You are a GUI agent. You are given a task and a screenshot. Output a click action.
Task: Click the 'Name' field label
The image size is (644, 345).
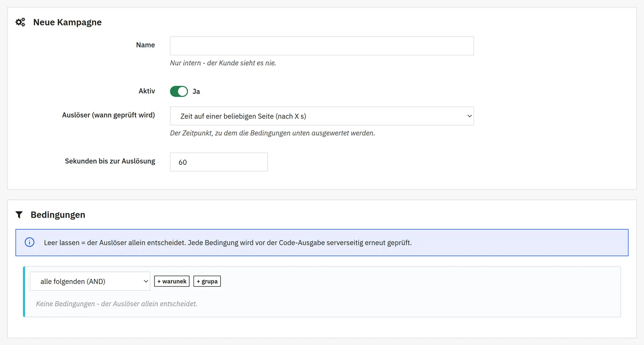point(145,45)
